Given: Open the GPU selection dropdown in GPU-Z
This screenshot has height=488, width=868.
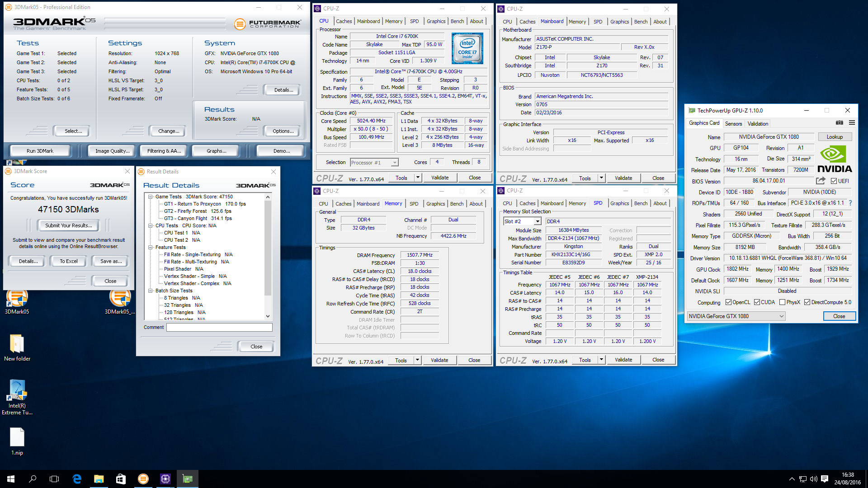Looking at the screenshot, I should [x=736, y=316].
